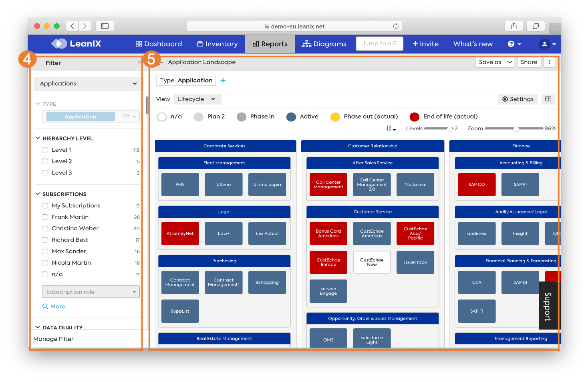This screenshot has width=588, height=382.
Task: Click the End of life red legend swatch
Action: click(415, 117)
